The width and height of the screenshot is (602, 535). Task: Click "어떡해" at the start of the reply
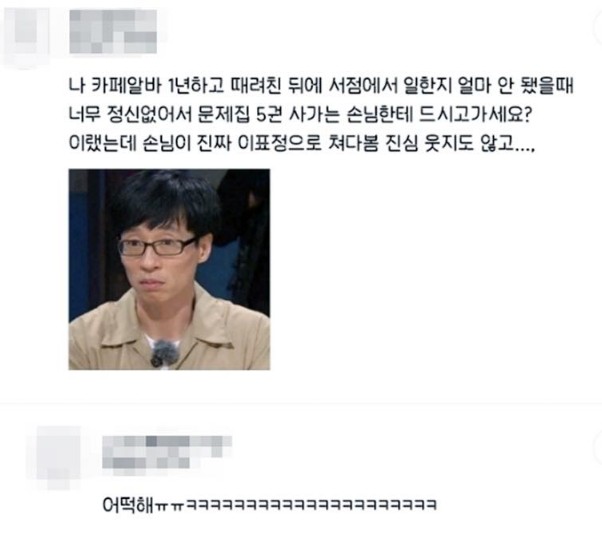127,504
